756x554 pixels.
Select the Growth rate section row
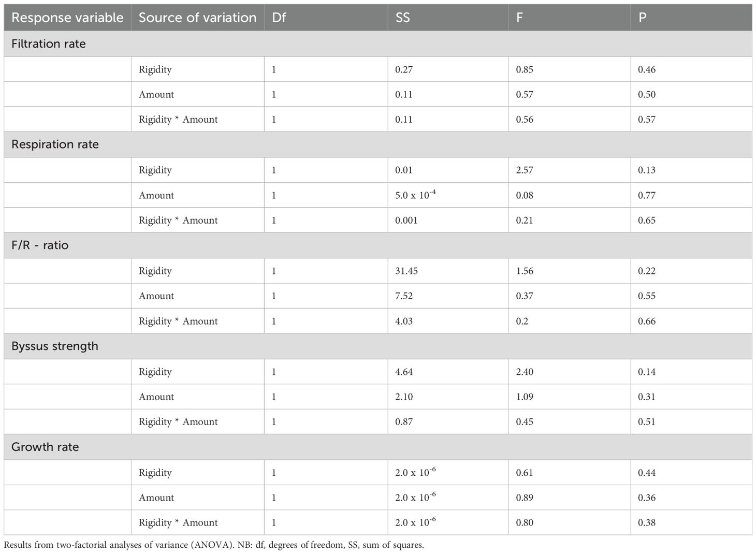378,447
